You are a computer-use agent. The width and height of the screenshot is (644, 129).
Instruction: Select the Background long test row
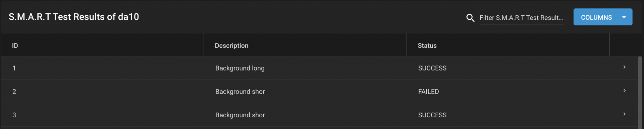(319, 68)
